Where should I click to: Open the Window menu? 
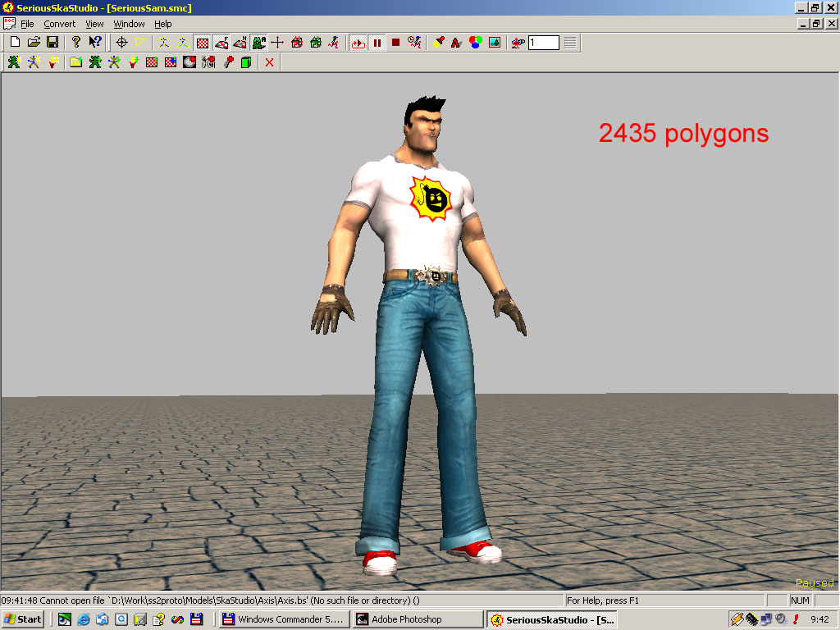[x=129, y=24]
